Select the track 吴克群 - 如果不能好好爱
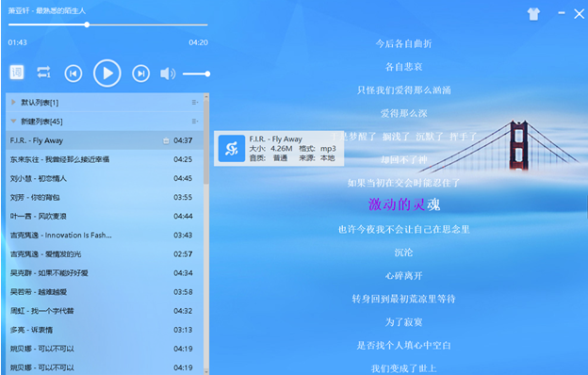The height and width of the screenshot is (375, 588). 105,273
